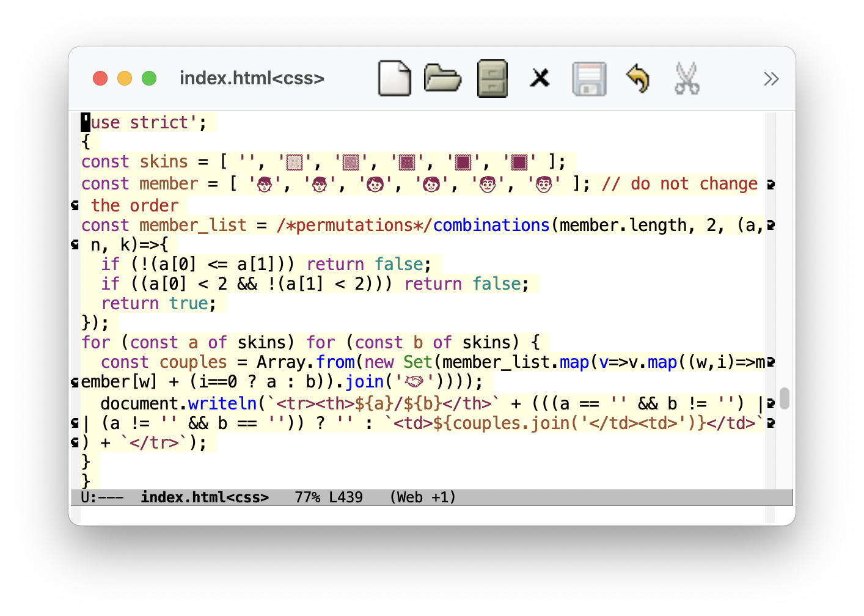This screenshot has width=864, height=616.
Task: Click the New File toolbar icon
Action: 394,78
